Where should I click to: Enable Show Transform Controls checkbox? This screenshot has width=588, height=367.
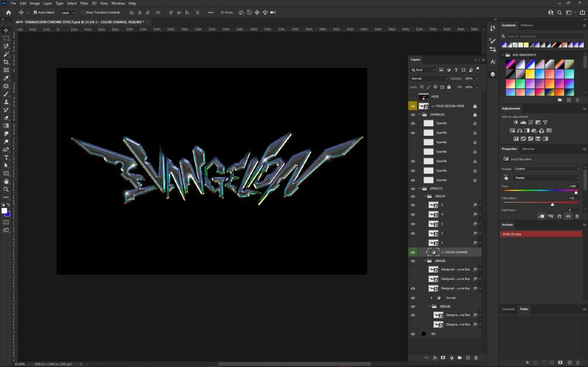(82, 12)
